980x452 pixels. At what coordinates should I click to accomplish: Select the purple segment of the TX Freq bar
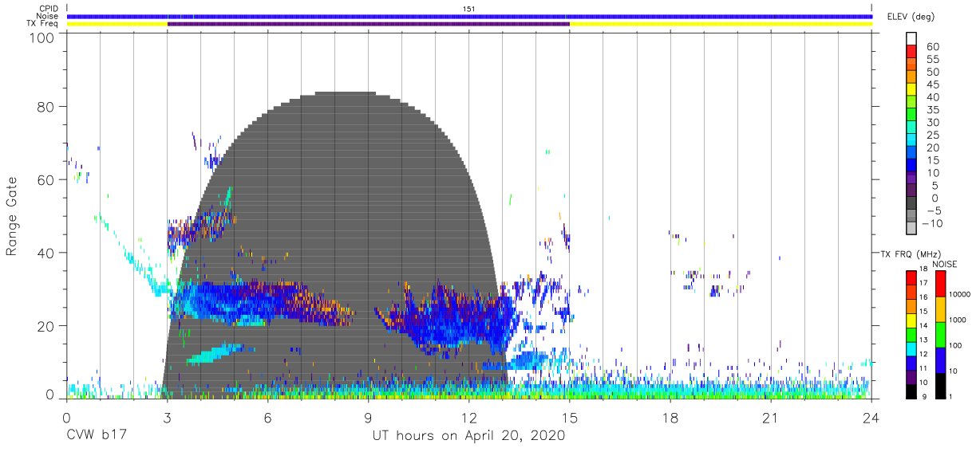pyautogui.click(x=368, y=24)
